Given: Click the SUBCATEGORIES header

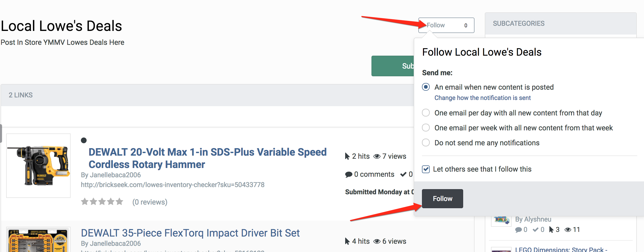Looking at the screenshot, I should (x=519, y=23).
